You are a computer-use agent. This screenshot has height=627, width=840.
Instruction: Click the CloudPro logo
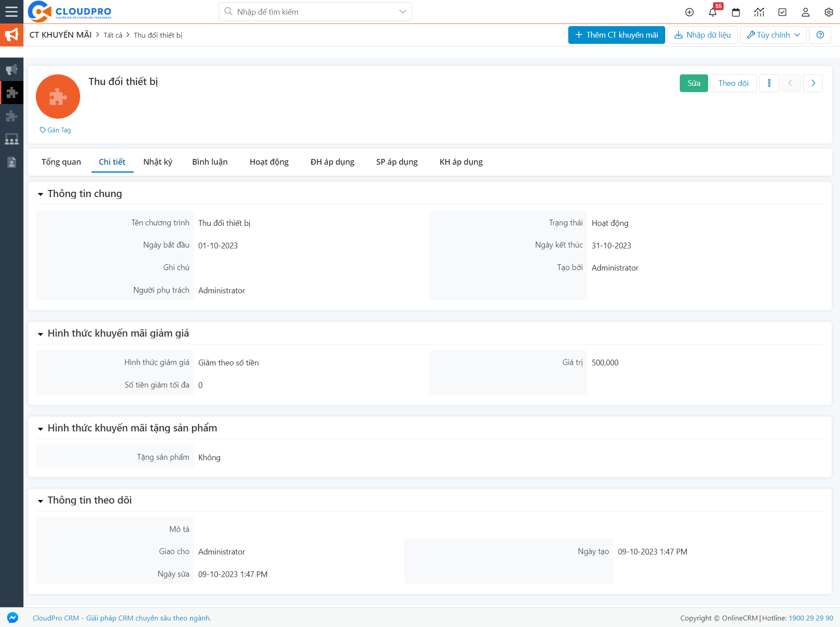pos(69,12)
